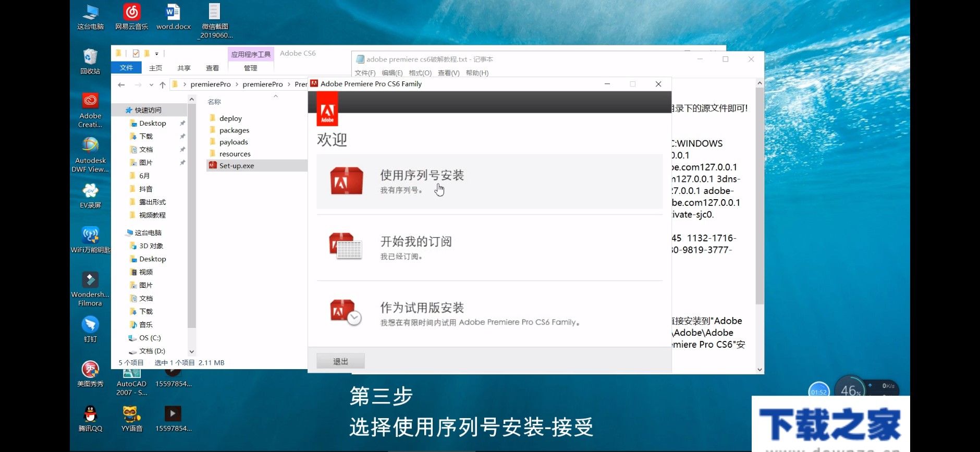This screenshot has height=452, width=980.
Task: Open word.docx desktop file
Action: 173,17
